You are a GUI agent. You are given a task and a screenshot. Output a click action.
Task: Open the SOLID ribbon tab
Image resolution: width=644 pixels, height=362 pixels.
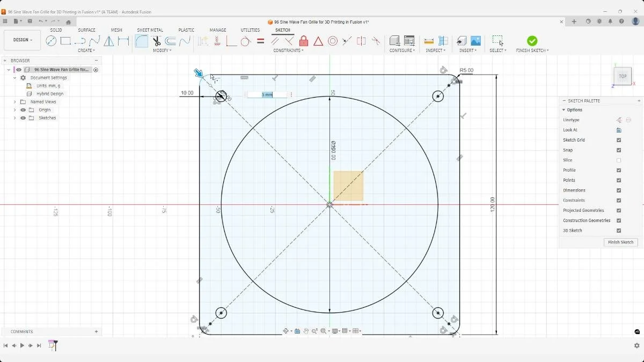pos(56,30)
